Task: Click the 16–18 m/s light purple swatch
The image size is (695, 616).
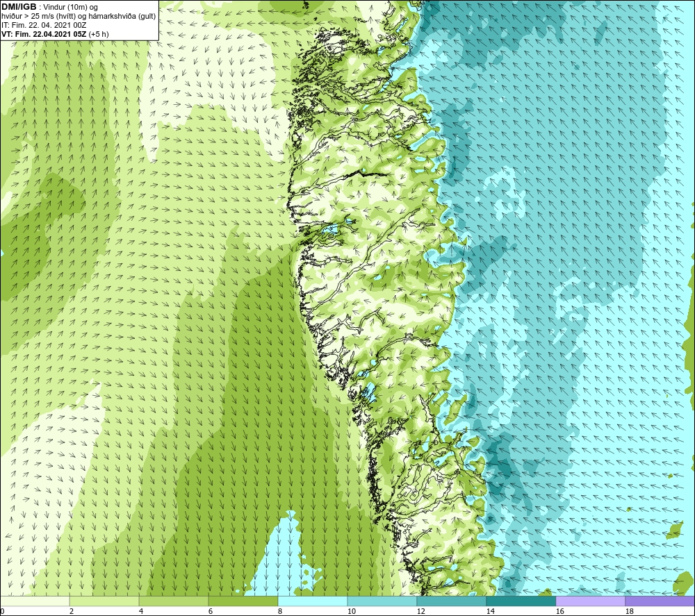Action: pyautogui.click(x=590, y=601)
